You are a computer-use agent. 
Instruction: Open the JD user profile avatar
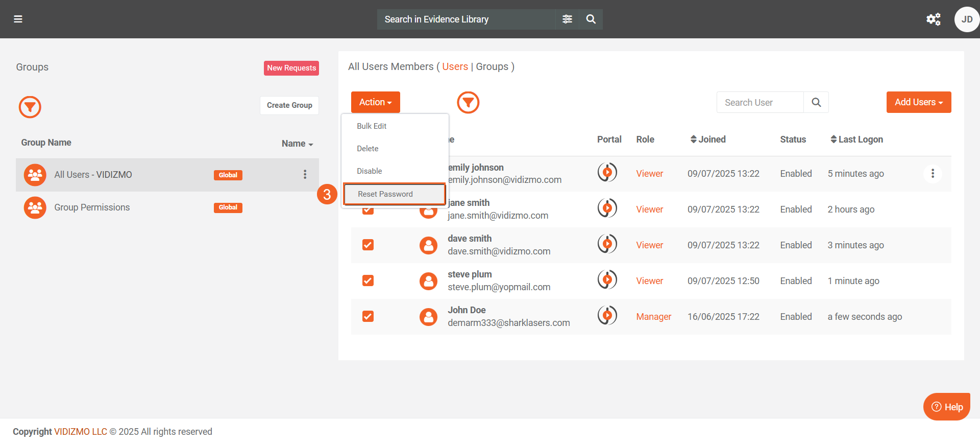click(x=966, y=19)
